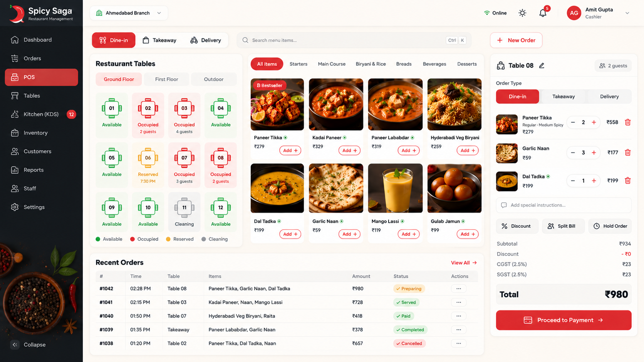
Task: Switch top mode to Delivery
Action: 206,40
